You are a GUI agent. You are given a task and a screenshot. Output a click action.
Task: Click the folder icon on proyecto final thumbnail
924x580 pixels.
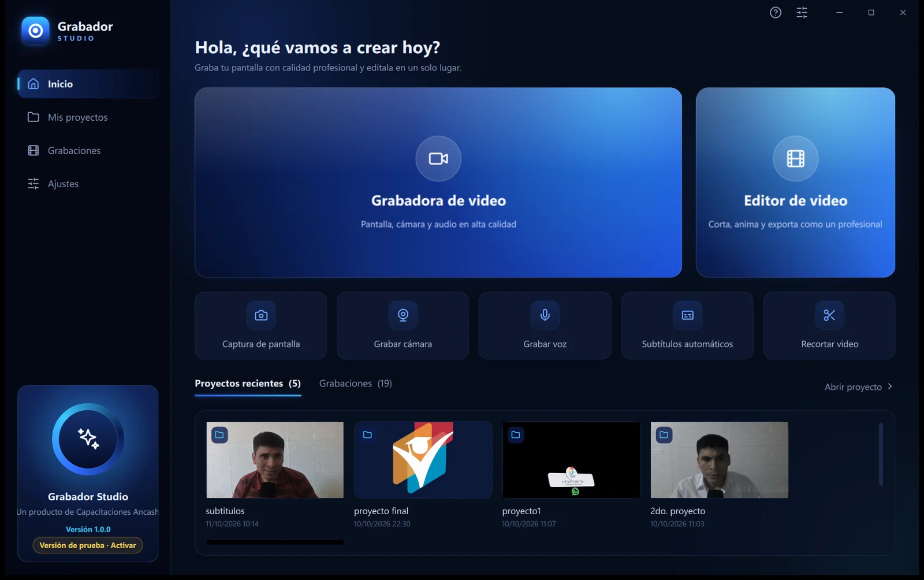tap(367, 435)
